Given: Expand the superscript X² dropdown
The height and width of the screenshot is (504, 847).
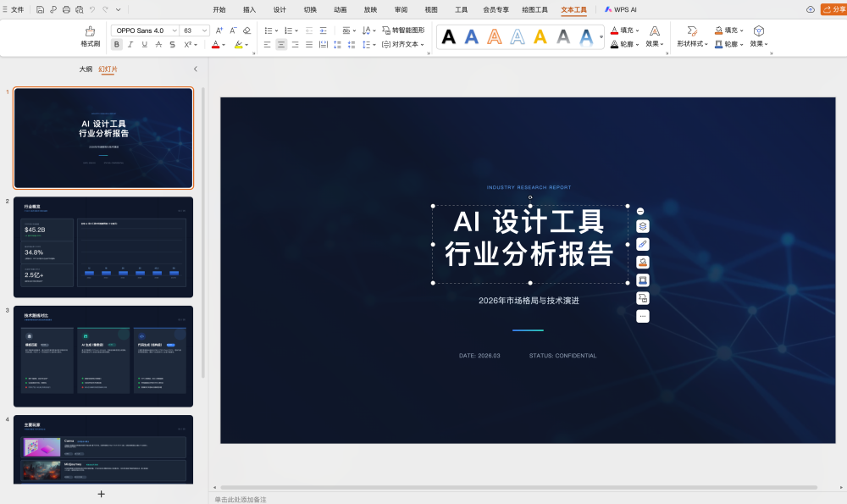Looking at the screenshot, I should pyautogui.click(x=197, y=45).
